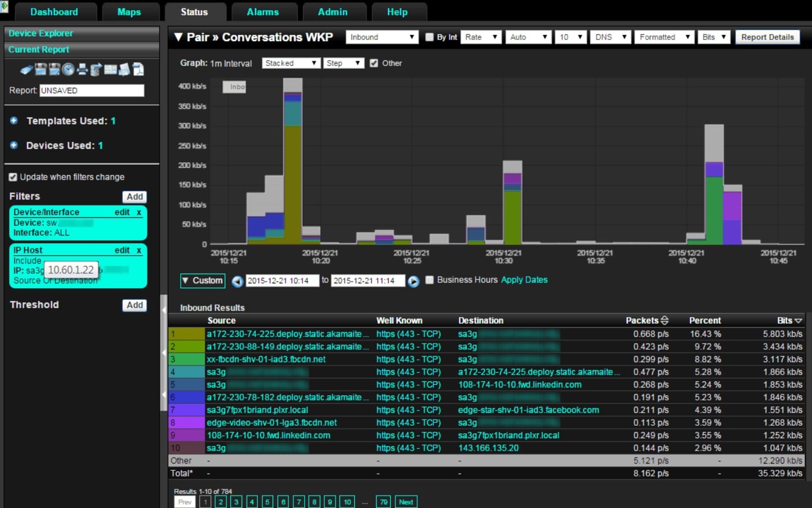Click the eraser clear report icon

click(x=26, y=70)
